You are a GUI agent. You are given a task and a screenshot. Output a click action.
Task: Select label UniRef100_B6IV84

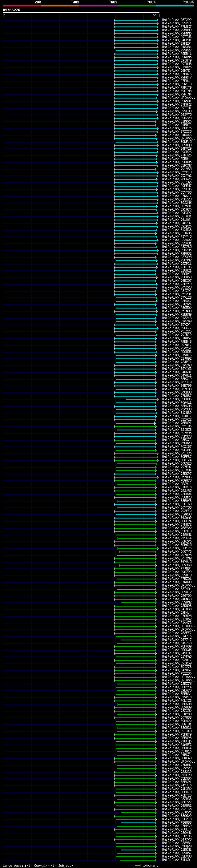176,470
